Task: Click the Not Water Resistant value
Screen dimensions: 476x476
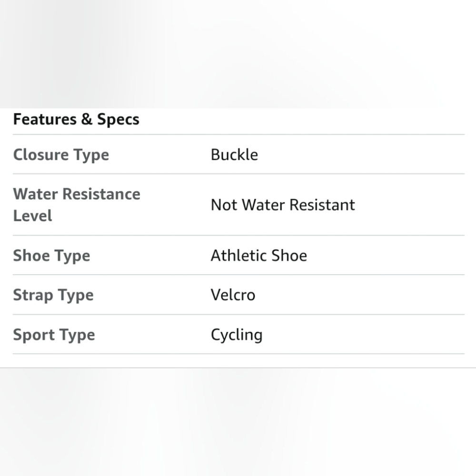Action: click(x=283, y=205)
